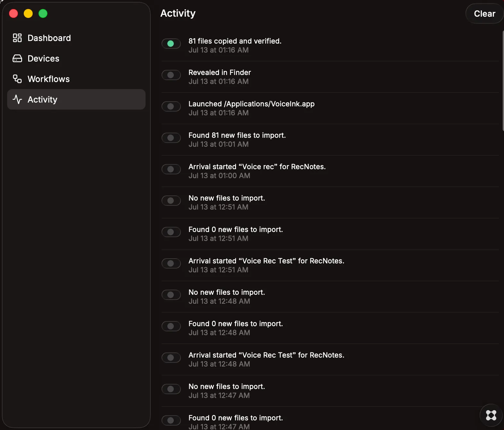Select Arrival started "Voice Rec Test" text at 12:48 AM

click(266, 355)
